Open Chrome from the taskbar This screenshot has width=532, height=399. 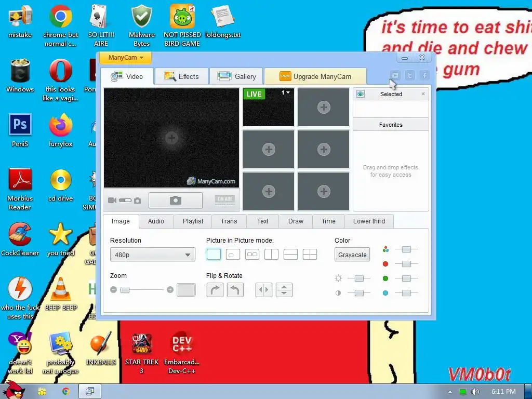tap(66, 392)
